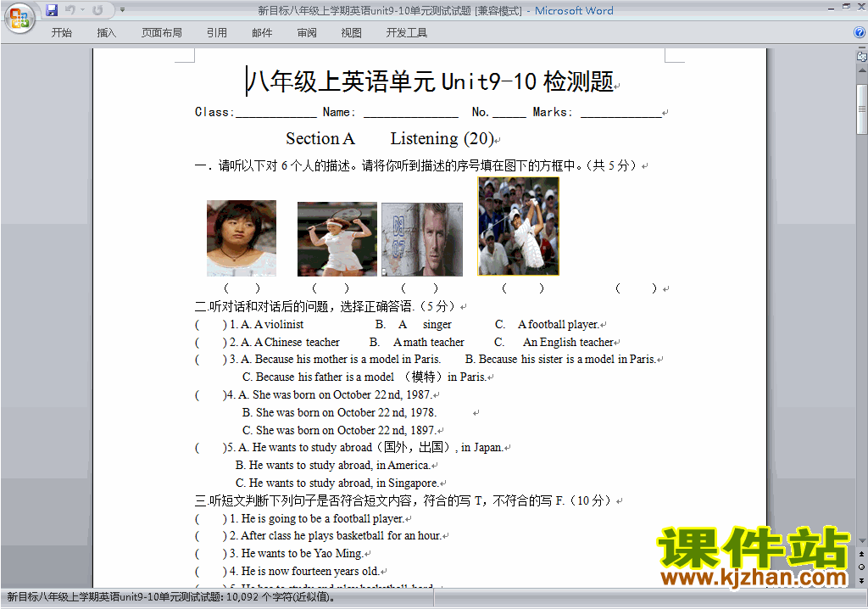The image size is (868, 609).
Task: Click the Section A heading text
Action: coord(320,138)
